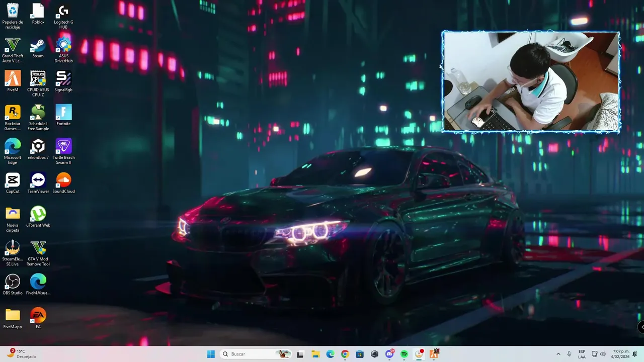
Task: Select the Nueva carpeta folder
Action: pyautogui.click(x=13, y=219)
